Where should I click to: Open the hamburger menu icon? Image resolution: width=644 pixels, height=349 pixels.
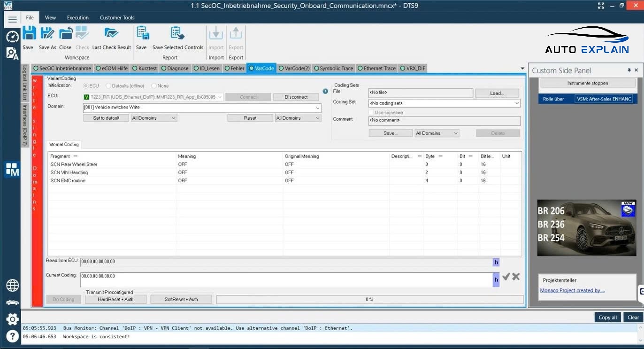(x=12, y=19)
